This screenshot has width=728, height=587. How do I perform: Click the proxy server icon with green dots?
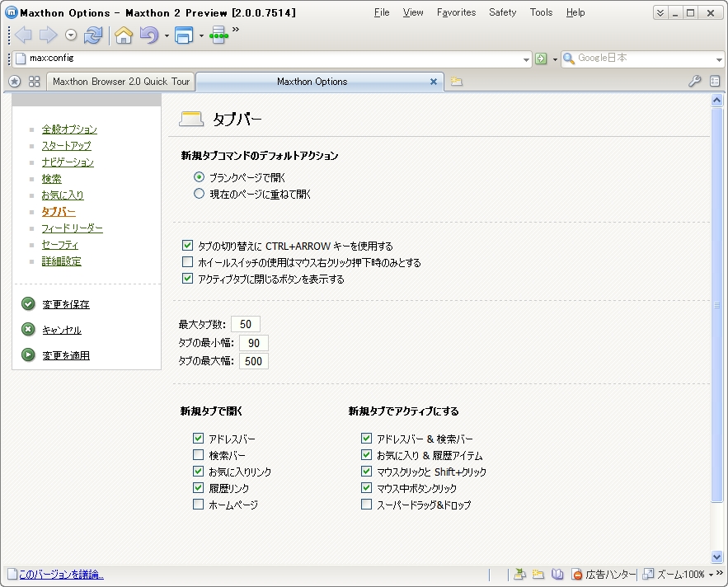pos(218,35)
